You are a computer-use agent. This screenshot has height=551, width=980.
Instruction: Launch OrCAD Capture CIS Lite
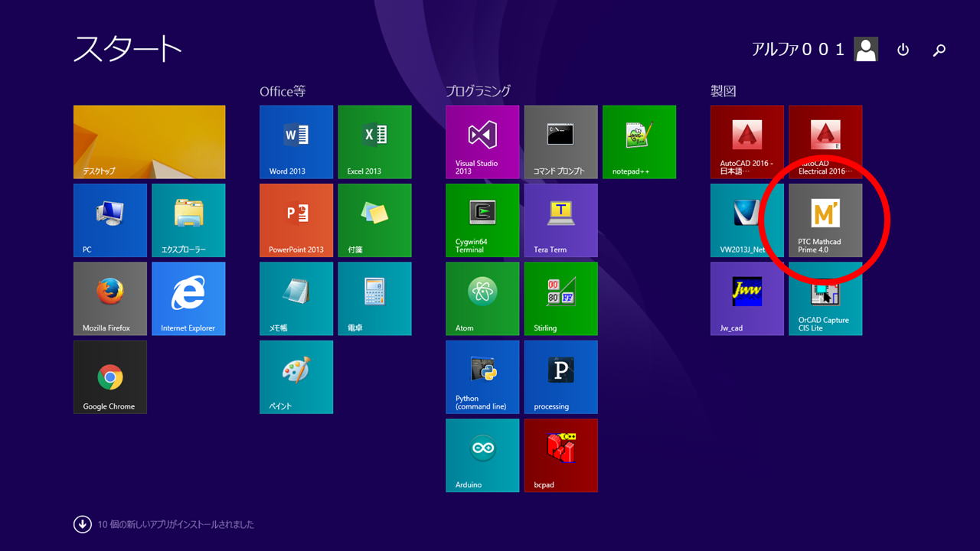tap(825, 298)
